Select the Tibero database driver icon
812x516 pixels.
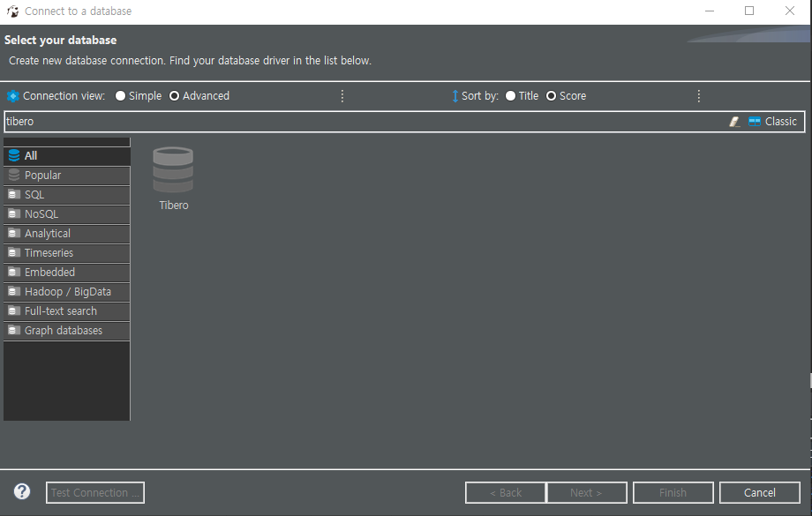[x=173, y=170]
